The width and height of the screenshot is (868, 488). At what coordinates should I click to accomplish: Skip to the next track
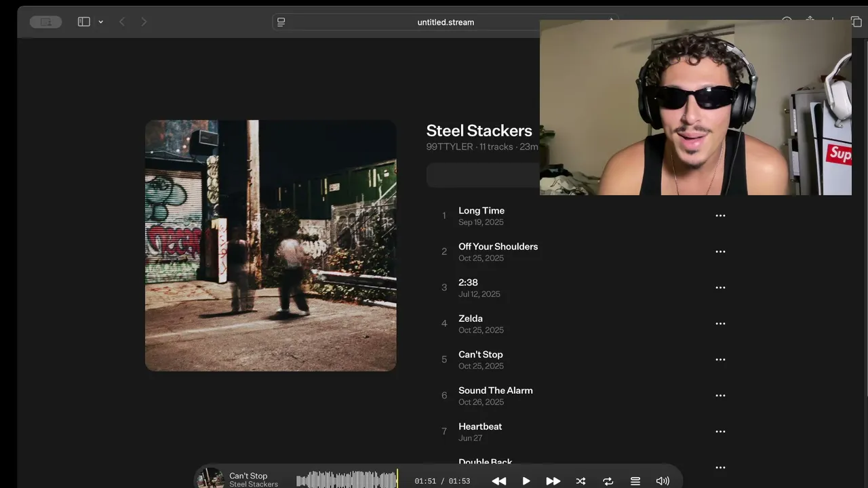click(553, 481)
